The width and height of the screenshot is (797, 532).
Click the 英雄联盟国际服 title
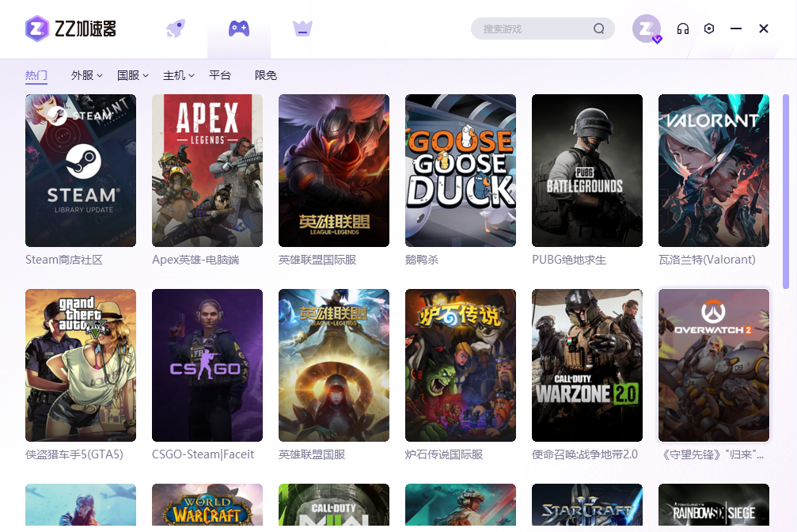click(317, 260)
